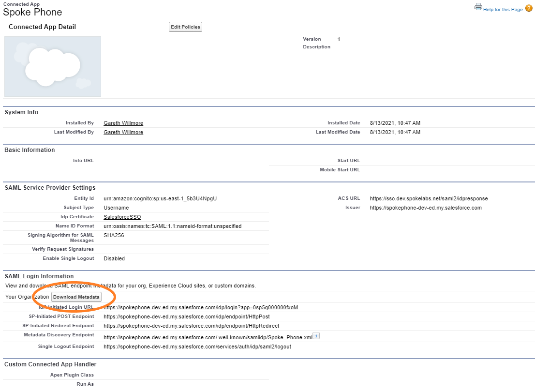Open the orange help question mark icon

pos(529,8)
